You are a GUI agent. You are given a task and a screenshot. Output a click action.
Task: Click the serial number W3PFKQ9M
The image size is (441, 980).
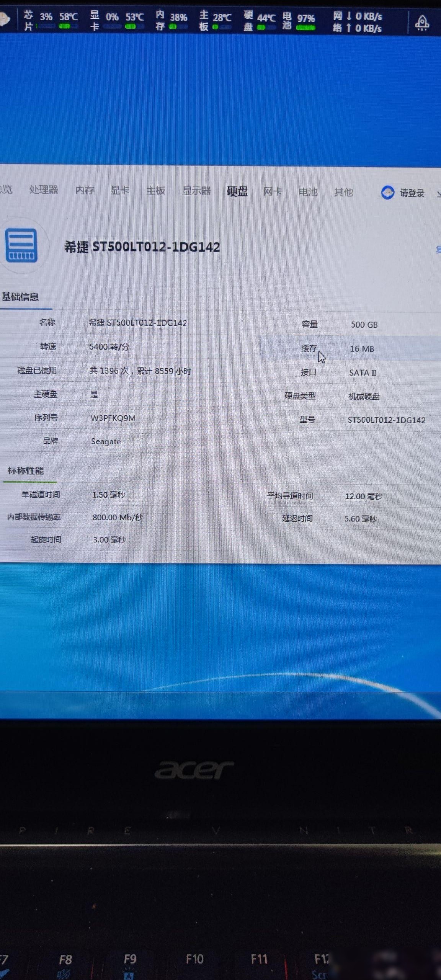coord(113,418)
